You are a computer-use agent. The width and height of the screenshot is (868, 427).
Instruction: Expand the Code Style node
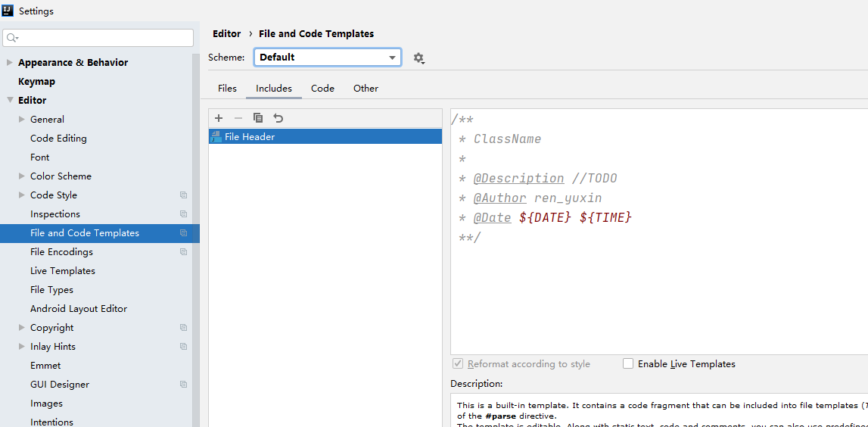[22, 195]
